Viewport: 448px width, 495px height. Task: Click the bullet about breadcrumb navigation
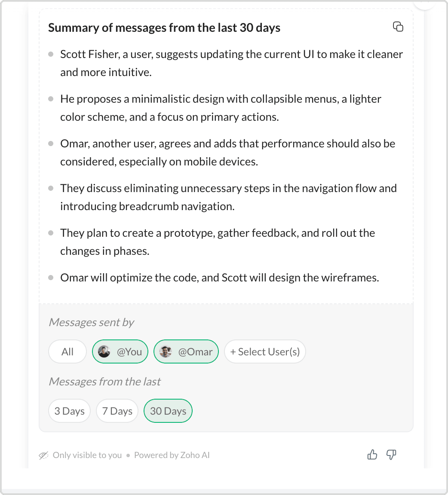coord(228,197)
